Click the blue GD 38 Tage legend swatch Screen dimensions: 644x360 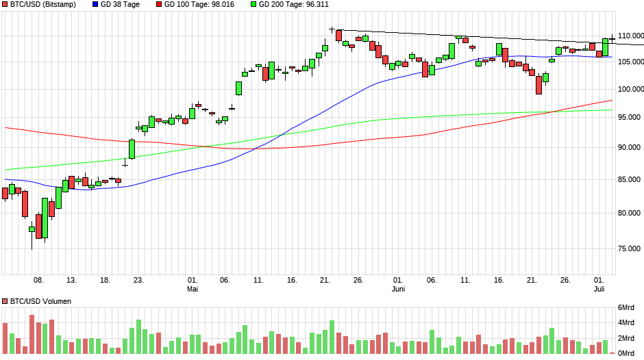click(x=95, y=5)
